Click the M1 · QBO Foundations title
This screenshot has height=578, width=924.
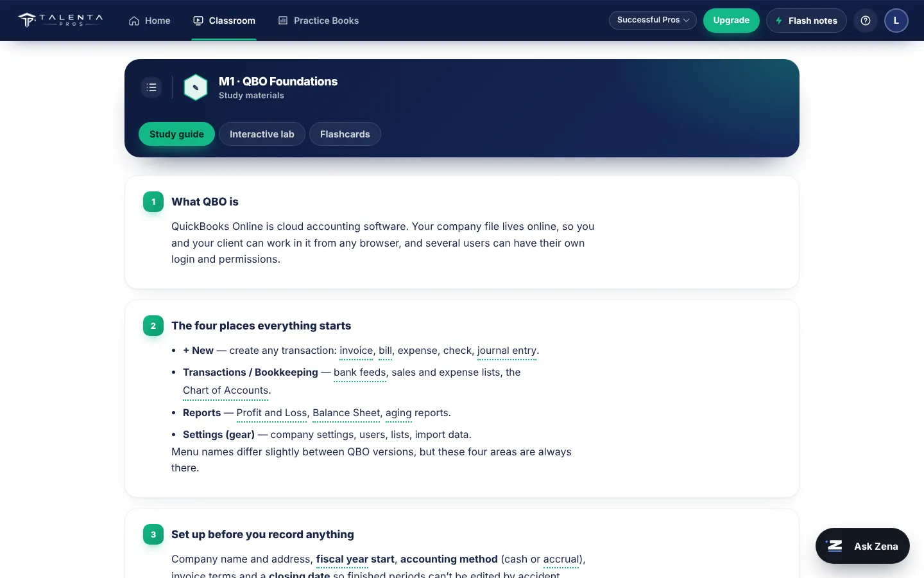278,82
